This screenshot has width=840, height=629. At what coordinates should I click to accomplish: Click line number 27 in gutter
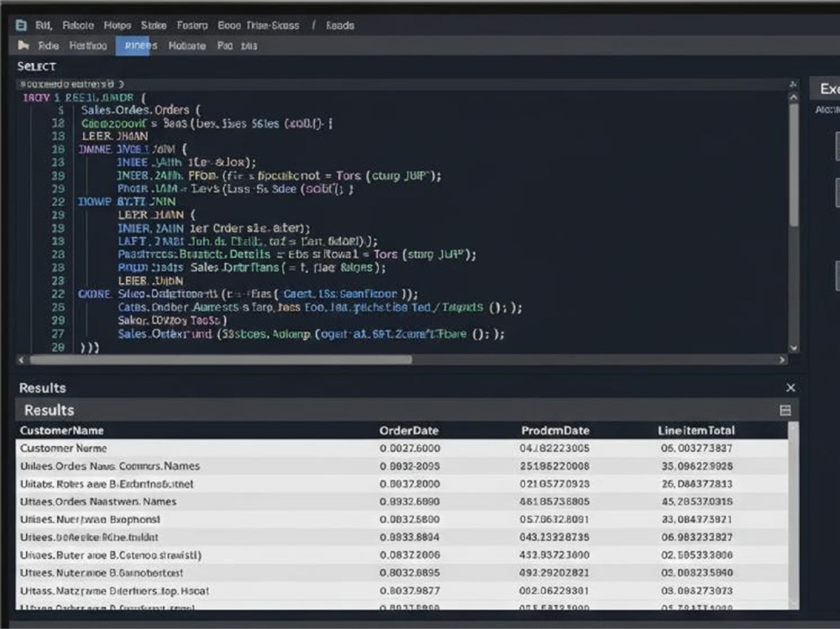click(58, 333)
